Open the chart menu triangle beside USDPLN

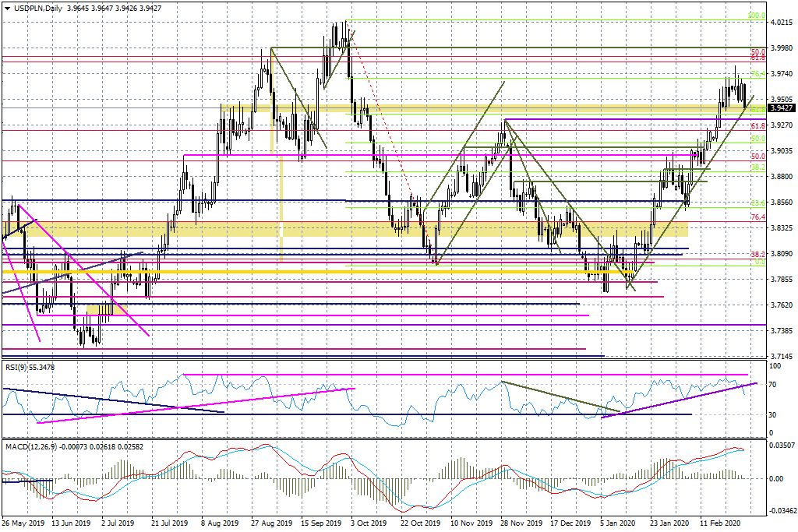(7, 8)
